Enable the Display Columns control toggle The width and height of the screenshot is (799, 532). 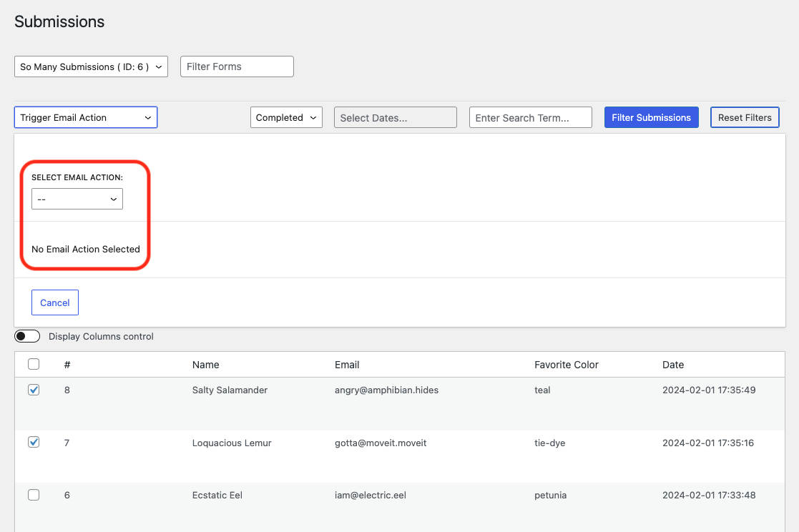(26, 335)
